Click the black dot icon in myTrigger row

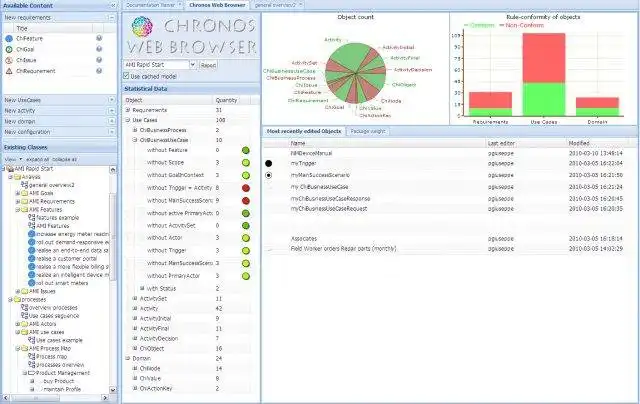[x=269, y=164]
